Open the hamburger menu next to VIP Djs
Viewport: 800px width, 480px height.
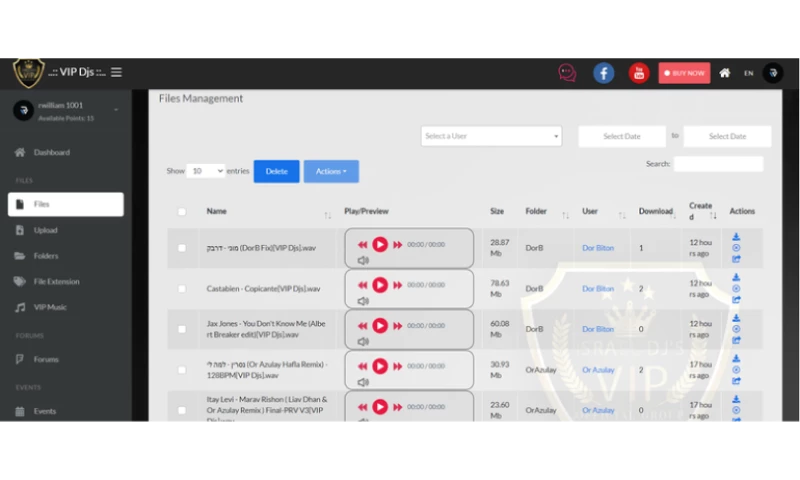[116, 72]
